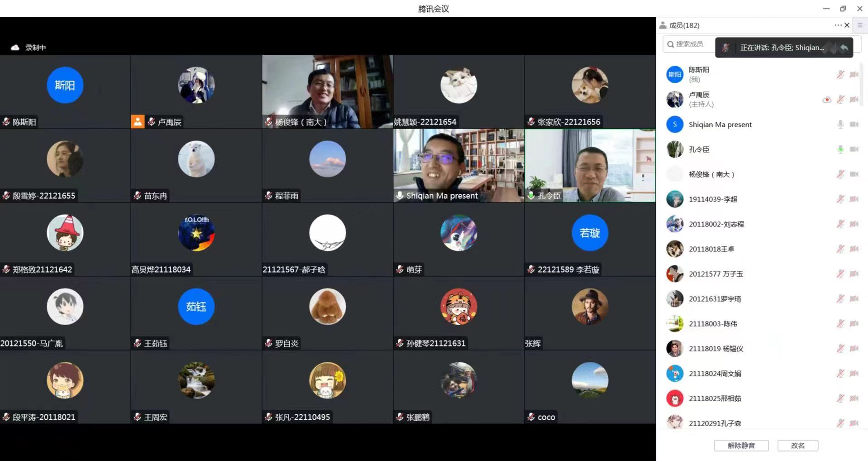
Task: Click the 改名 rename button
Action: click(797, 446)
